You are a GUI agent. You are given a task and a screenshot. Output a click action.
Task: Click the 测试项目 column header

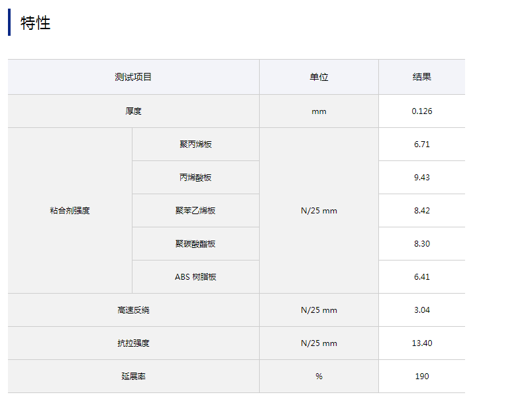tap(133, 77)
